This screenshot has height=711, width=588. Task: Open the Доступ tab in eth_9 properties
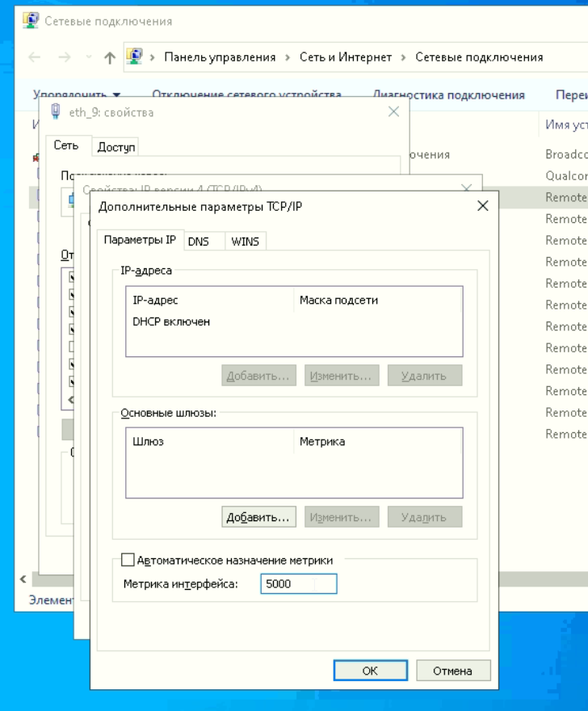[116, 146]
